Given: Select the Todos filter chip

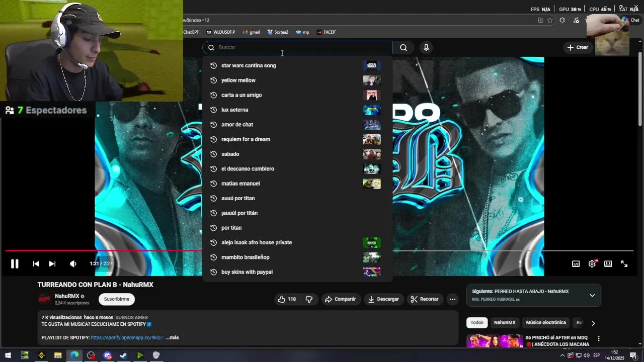Looking at the screenshot, I should 477,323.
